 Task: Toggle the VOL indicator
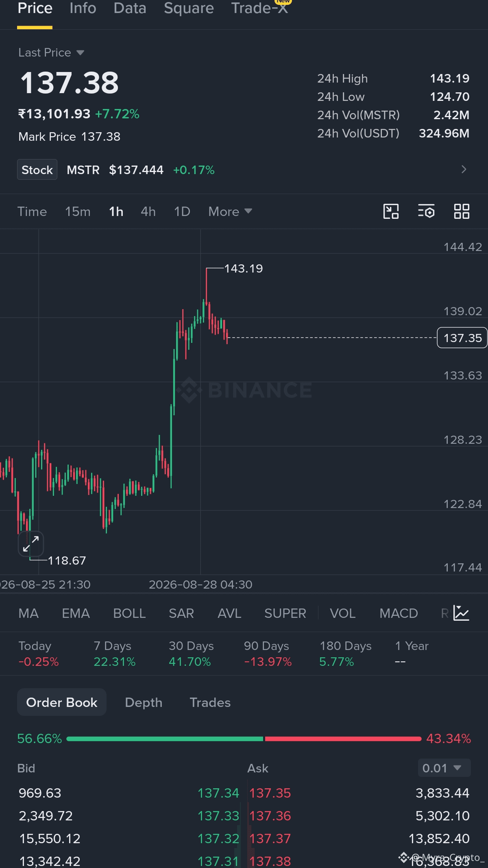tap(342, 613)
